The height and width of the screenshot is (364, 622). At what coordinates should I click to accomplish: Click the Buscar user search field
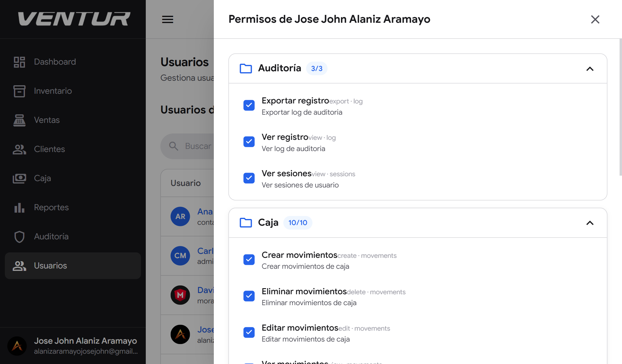(x=197, y=146)
